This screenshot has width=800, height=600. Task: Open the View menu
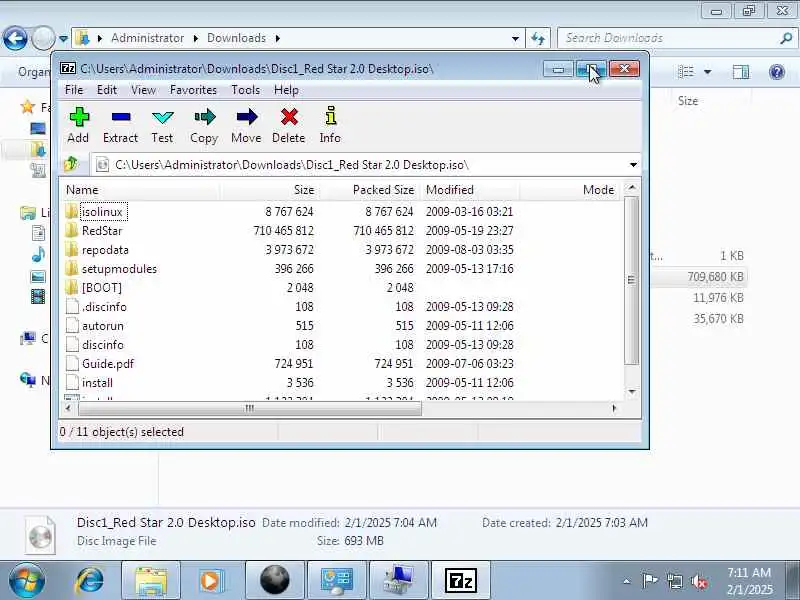click(x=143, y=90)
